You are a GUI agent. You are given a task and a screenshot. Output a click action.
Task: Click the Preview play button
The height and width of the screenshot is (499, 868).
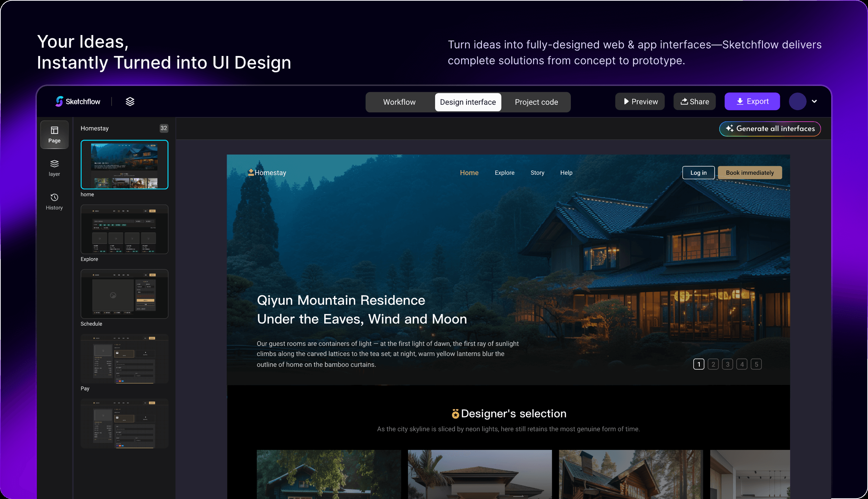pyautogui.click(x=640, y=101)
